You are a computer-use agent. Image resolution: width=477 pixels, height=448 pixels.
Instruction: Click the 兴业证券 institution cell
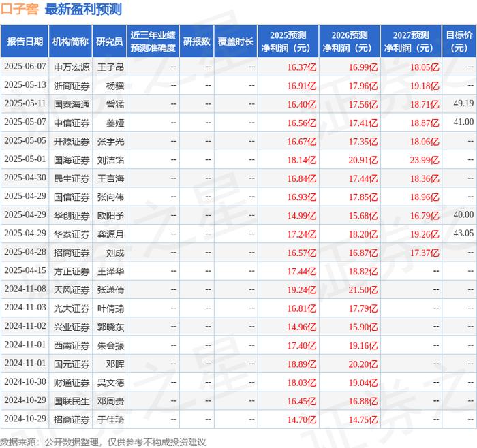(x=72, y=327)
